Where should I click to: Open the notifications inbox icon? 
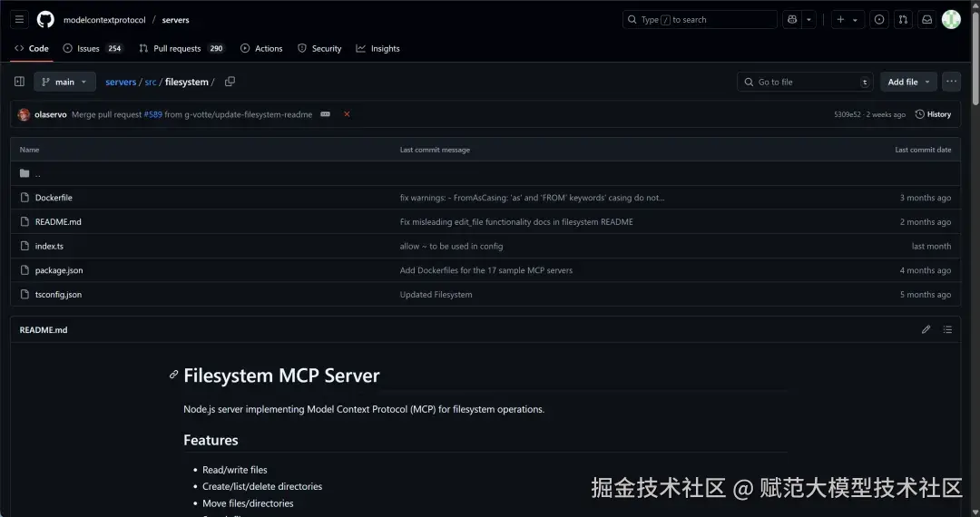926,19
